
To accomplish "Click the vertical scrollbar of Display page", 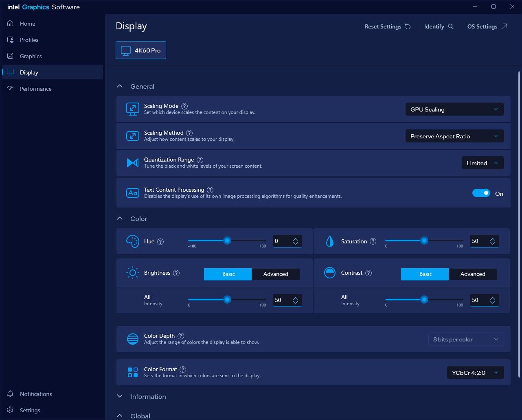I will tap(519, 224).
